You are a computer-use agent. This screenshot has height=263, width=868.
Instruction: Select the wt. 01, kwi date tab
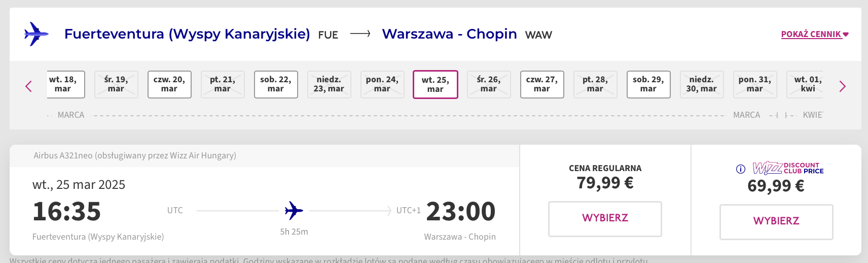point(806,84)
